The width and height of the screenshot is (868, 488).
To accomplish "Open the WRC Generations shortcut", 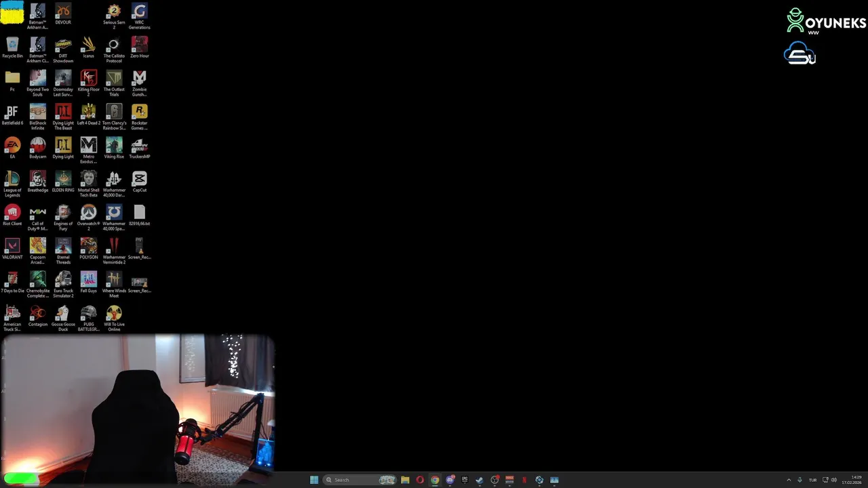I will 139,16.
